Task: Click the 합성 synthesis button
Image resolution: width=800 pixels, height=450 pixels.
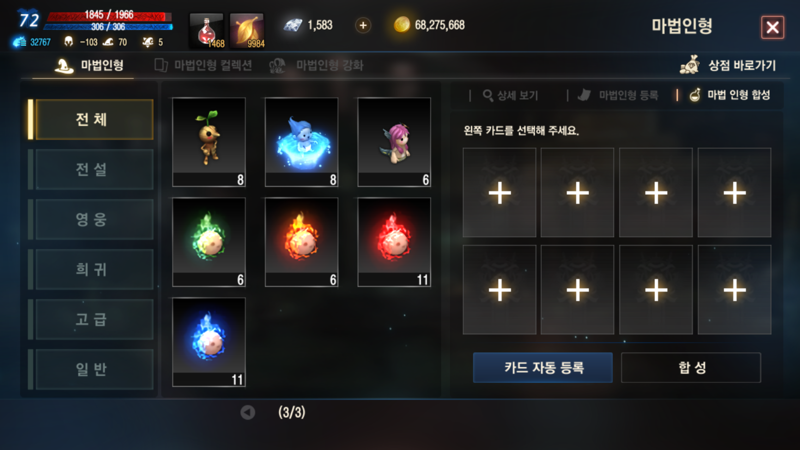Action: click(691, 367)
